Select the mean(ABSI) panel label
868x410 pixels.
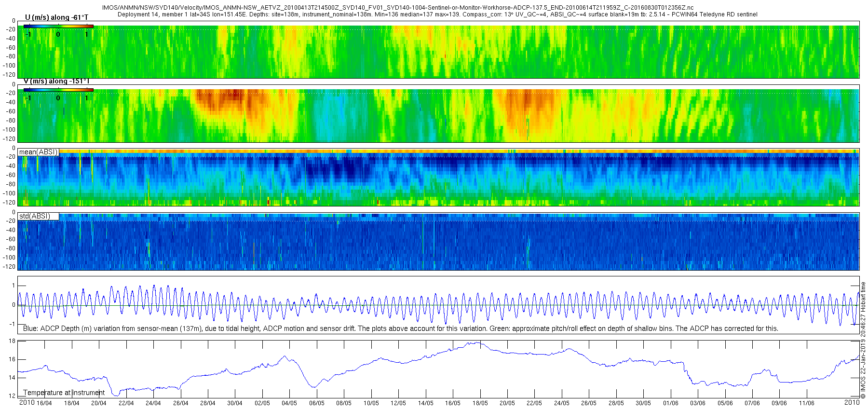(x=39, y=152)
